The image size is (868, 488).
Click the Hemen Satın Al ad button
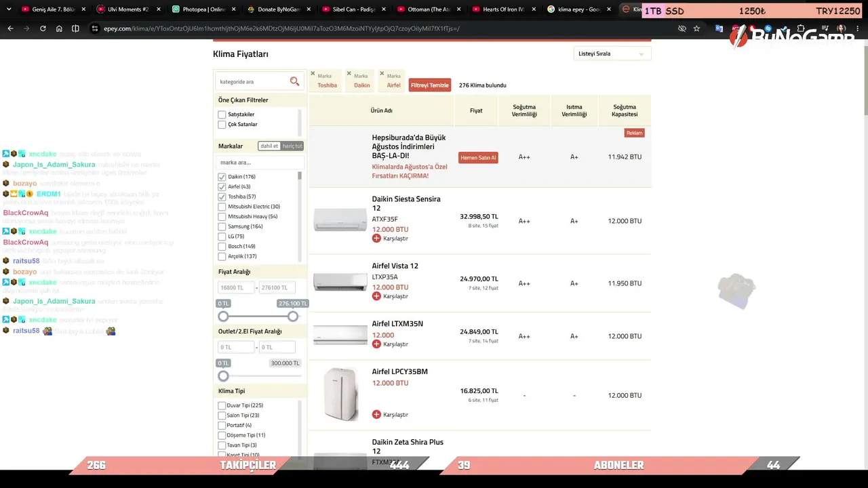coord(478,157)
